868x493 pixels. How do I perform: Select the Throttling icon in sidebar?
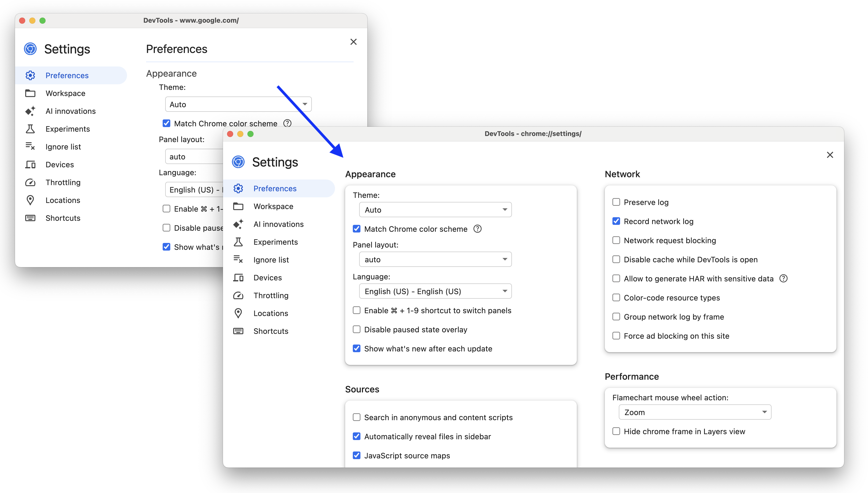239,295
